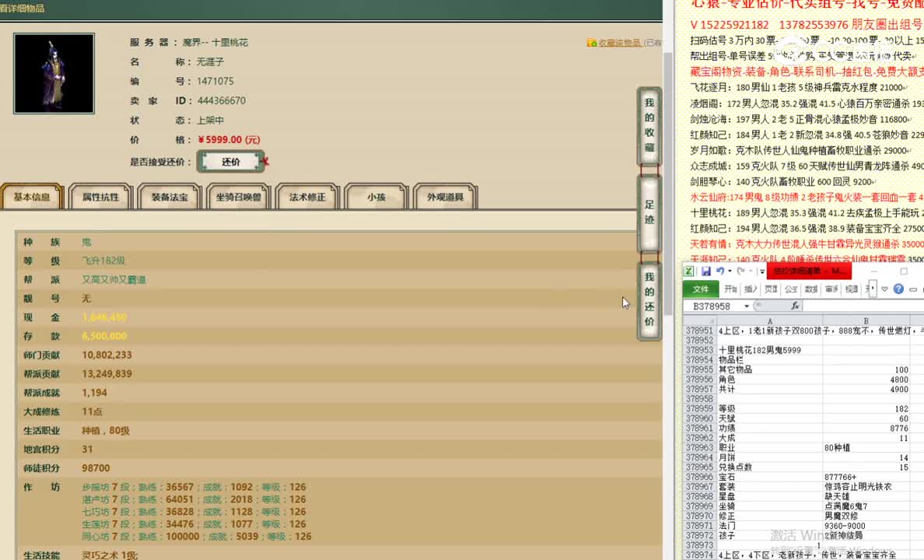Screen dimensions: 924x560
Task: Open Excel Help with the question mark icon
Action: (898, 289)
